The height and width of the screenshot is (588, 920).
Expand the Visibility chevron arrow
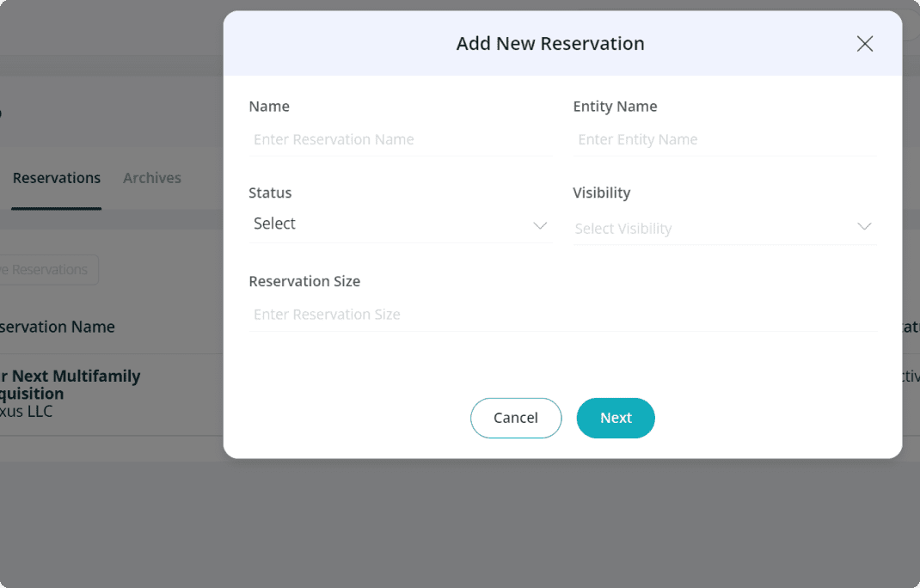(863, 226)
